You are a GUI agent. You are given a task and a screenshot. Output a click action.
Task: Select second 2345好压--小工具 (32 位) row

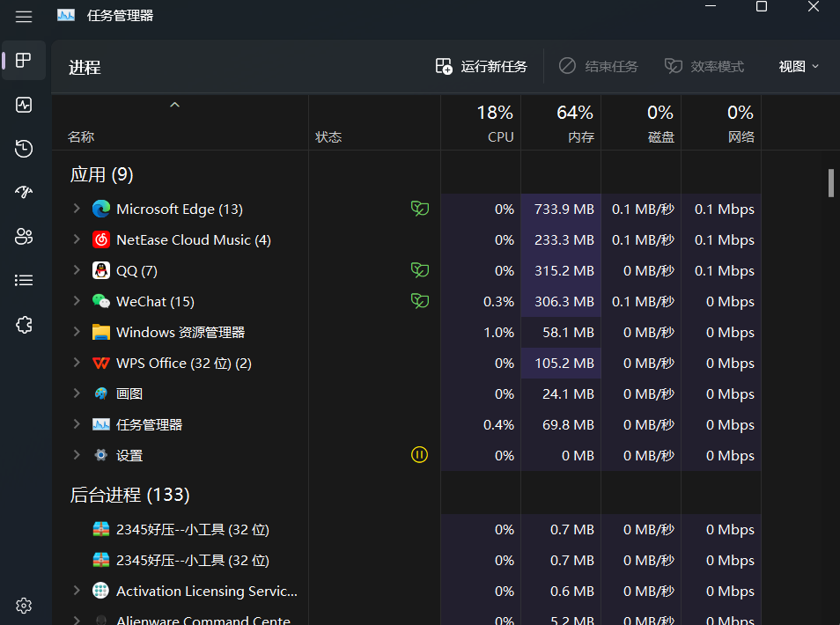pyautogui.click(x=406, y=560)
